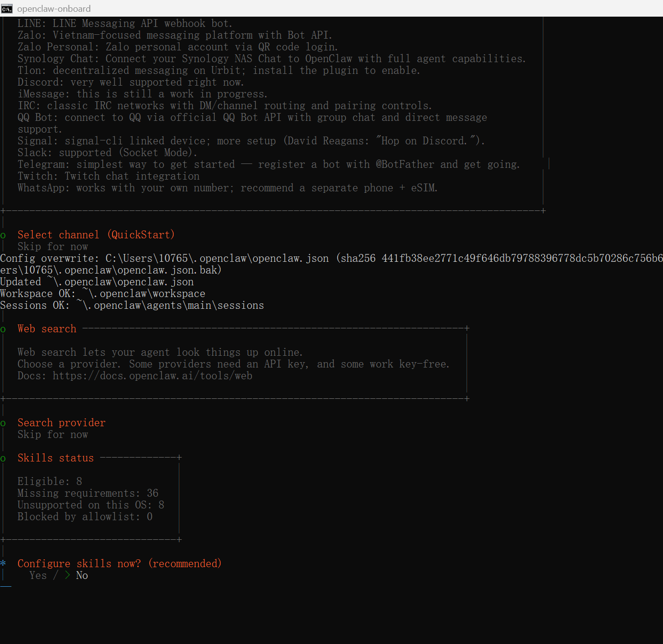663x644 pixels.
Task: Click the openclaw.json.bak path line
Action: coord(111,270)
